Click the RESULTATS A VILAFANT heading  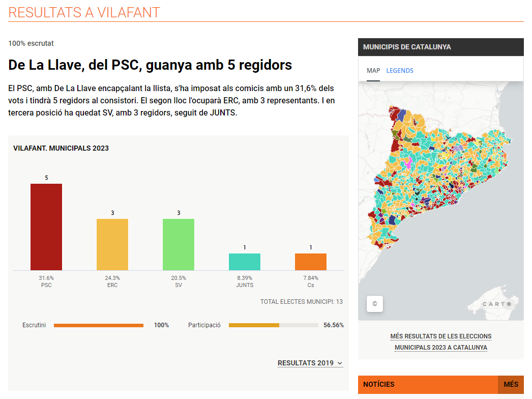84,13
